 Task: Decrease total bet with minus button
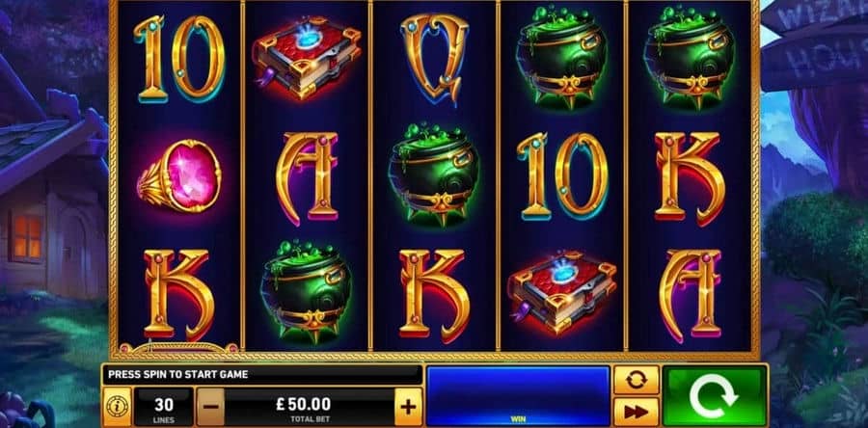tap(210, 407)
